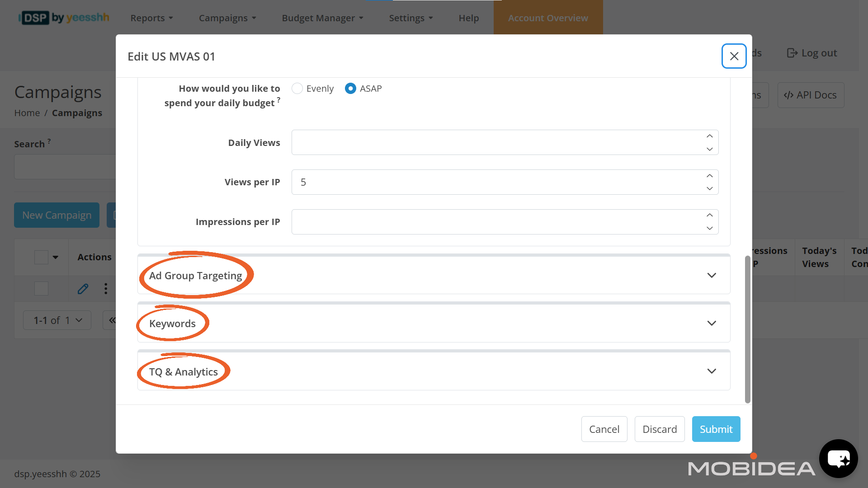
Task: Open the Budget Manager menu
Action: (322, 18)
